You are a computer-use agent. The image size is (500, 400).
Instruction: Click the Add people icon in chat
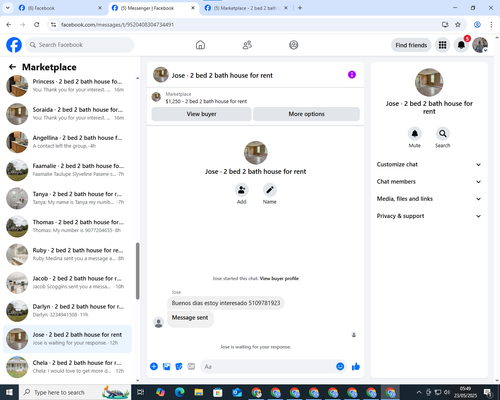[242, 190]
